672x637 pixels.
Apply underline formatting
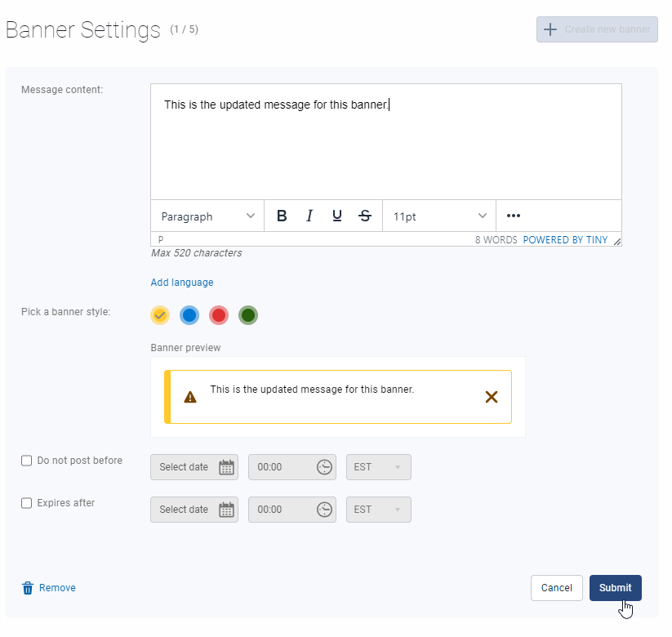[x=337, y=216]
